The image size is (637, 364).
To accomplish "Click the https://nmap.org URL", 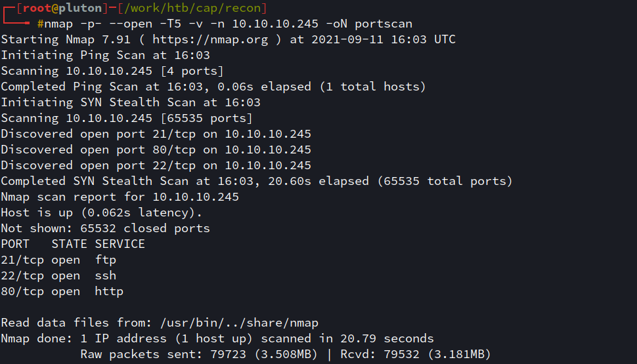I will tap(210, 40).
